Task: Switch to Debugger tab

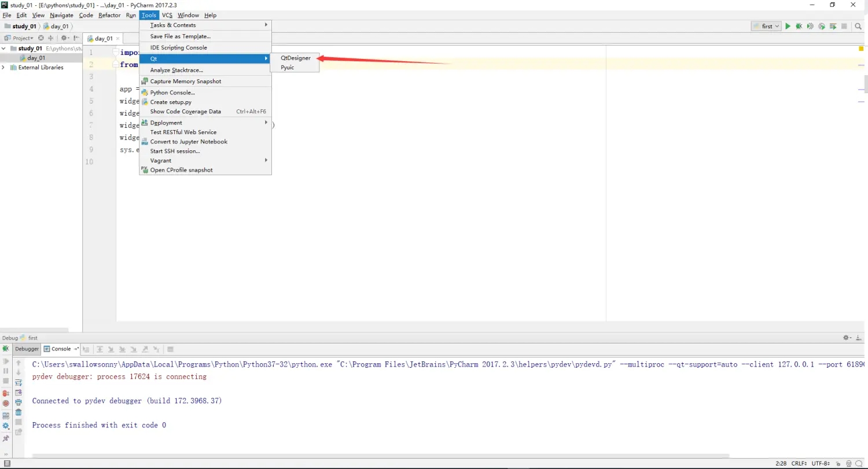Action: pos(27,349)
